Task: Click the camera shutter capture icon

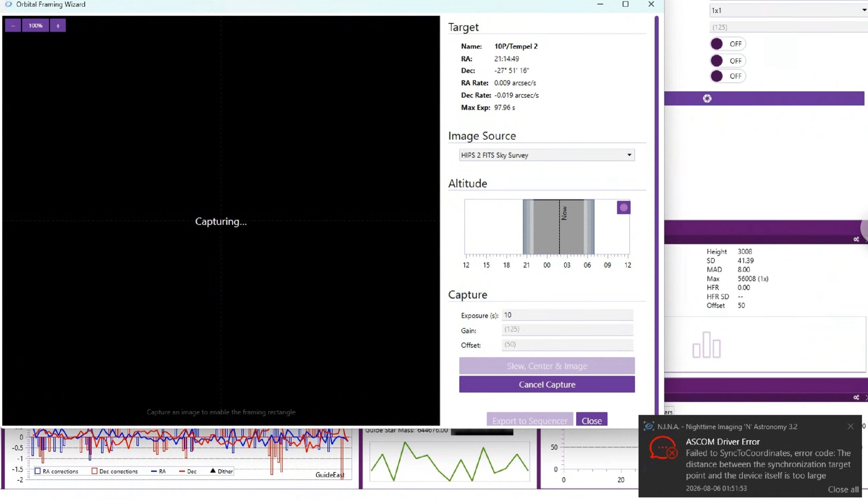Action: click(707, 99)
